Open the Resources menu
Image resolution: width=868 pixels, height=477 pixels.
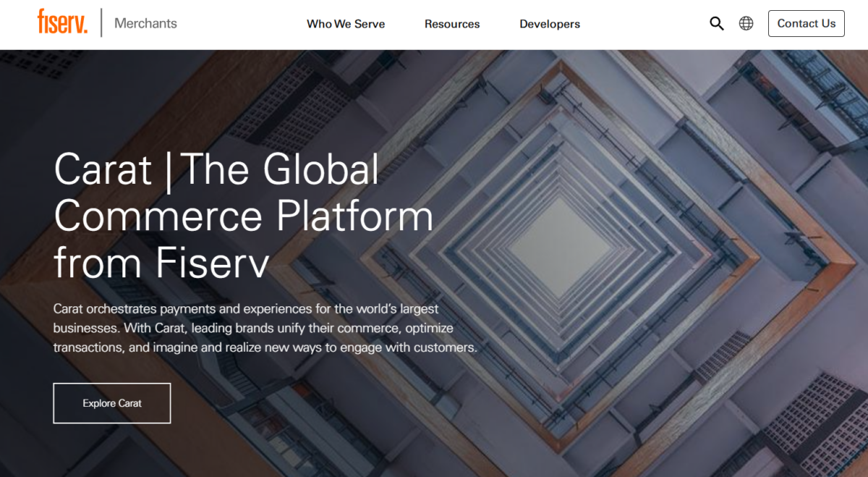pyautogui.click(x=452, y=24)
